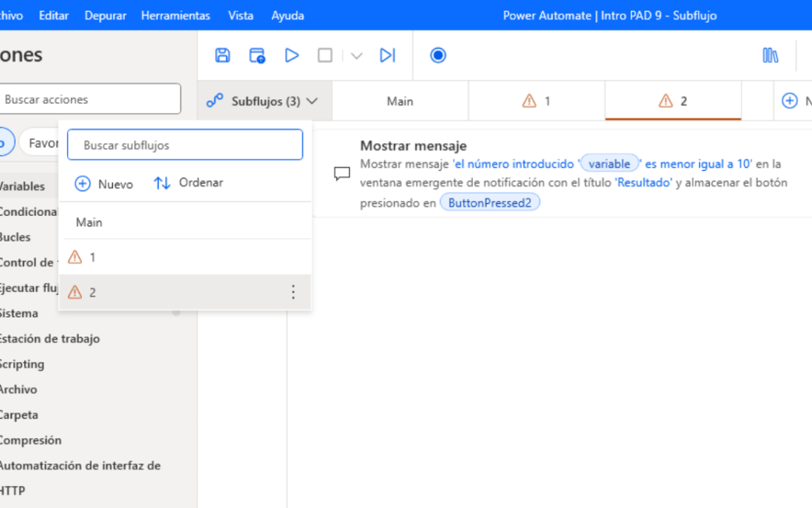
Task: Click the blue 'variable' pill in the message
Action: pyautogui.click(x=610, y=163)
